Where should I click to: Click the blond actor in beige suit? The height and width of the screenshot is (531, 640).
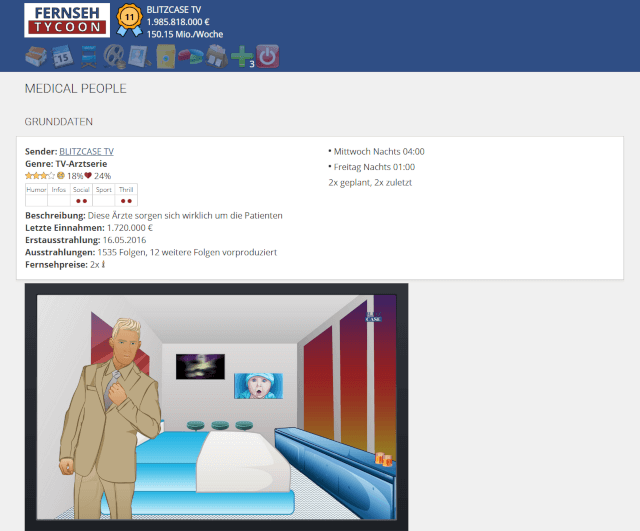click(111, 418)
